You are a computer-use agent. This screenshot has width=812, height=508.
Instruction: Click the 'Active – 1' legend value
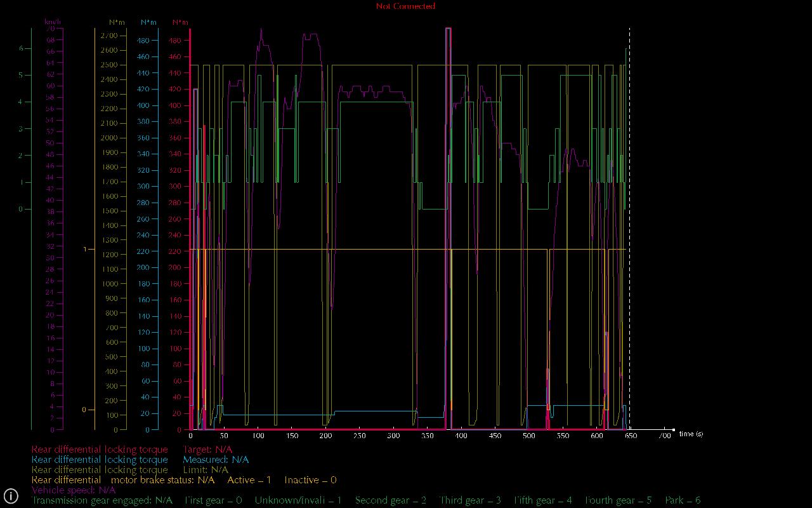(x=249, y=480)
